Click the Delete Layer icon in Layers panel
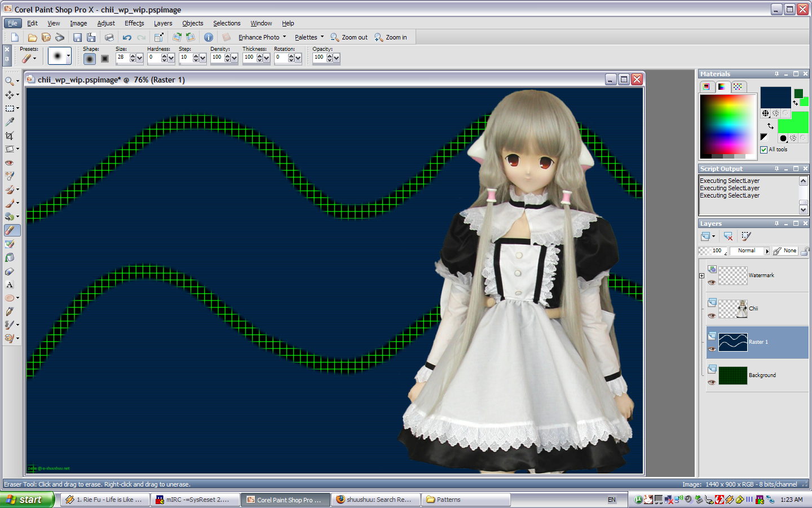Image resolution: width=812 pixels, height=508 pixels. tap(728, 237)
